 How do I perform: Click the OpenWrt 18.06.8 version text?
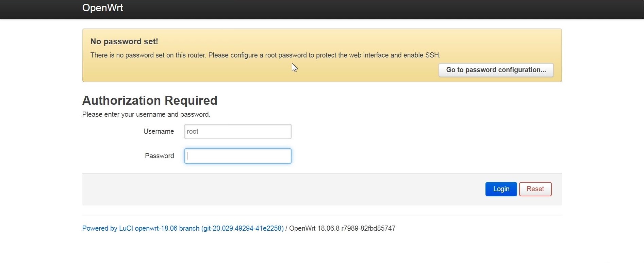(x=314, y=228)
